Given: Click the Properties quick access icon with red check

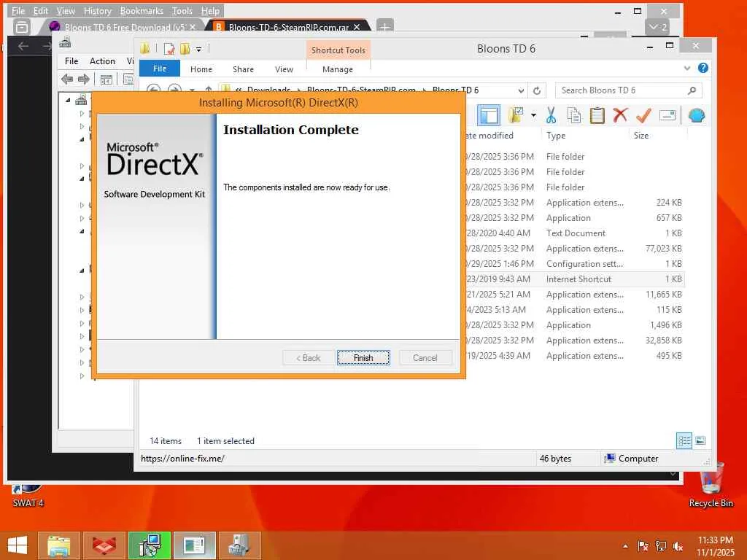Looking at the screenshot, I should (169, 49).
